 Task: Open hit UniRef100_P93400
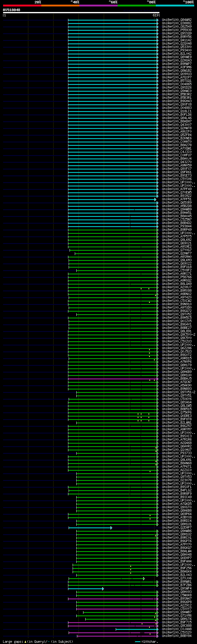177,50
